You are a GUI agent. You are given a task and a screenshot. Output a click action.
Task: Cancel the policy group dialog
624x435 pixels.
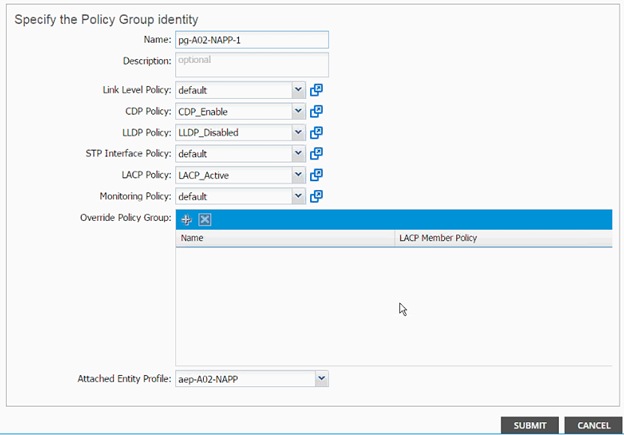click(593, 425)
